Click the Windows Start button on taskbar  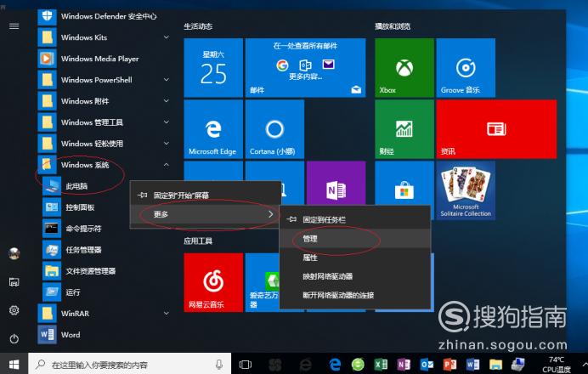point(14,364)
